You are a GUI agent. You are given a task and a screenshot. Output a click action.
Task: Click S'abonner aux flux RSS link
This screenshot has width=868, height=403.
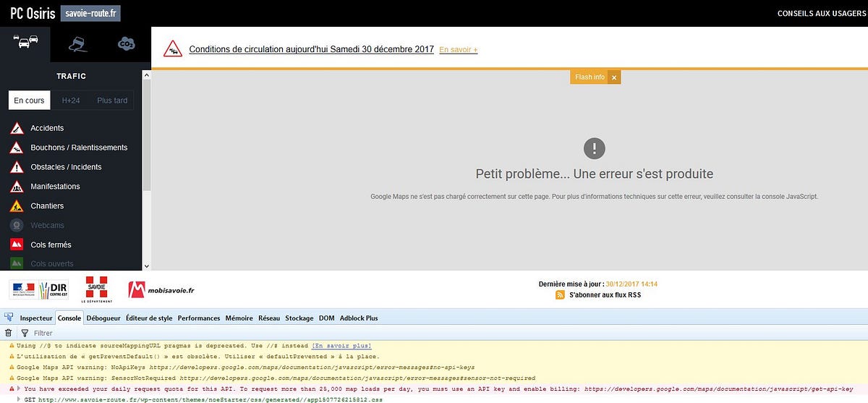(x=605, y=295)
